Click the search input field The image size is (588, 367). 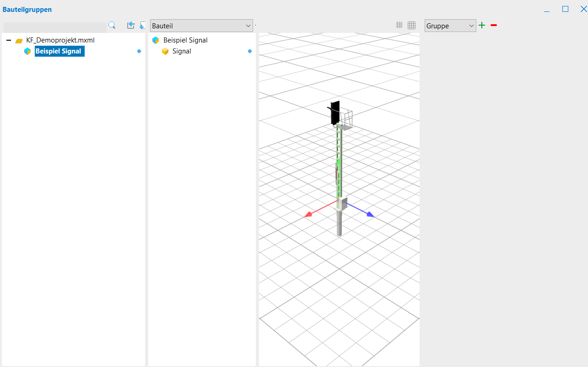tap(54, 27)
